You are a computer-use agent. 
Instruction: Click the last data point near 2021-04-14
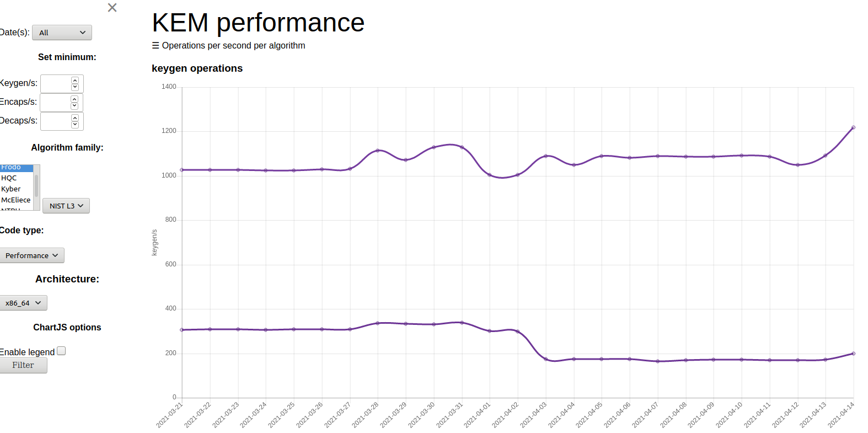pos(853,127)
